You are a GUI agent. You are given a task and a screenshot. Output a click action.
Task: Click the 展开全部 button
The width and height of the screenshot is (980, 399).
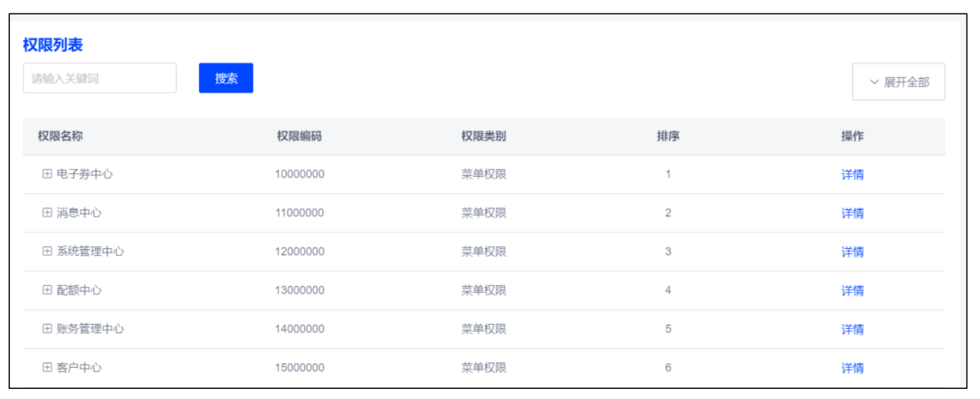[898, 82]
